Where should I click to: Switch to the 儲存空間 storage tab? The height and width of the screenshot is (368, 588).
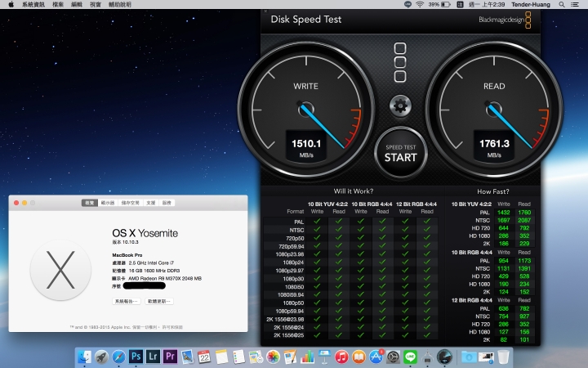click(x=130, y=203)
